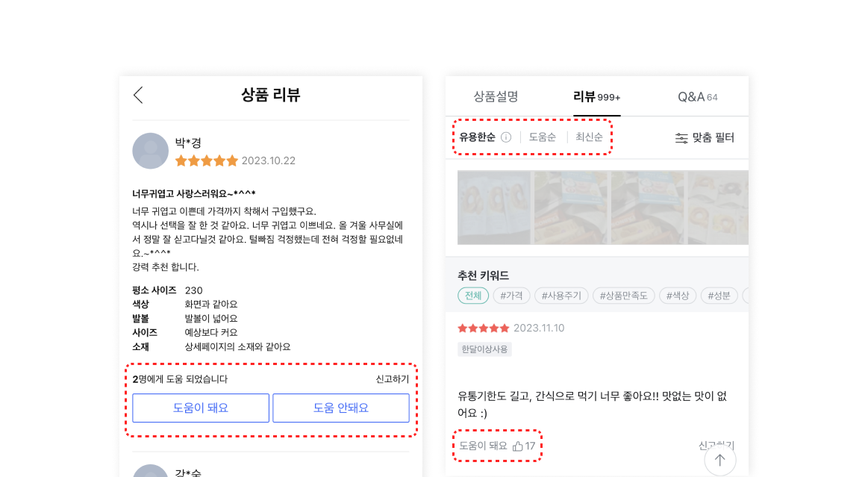Tap the thumbs-up icon with 17 likes
Image resolution: width=868 pixels, height=477 pixels.
518,446
